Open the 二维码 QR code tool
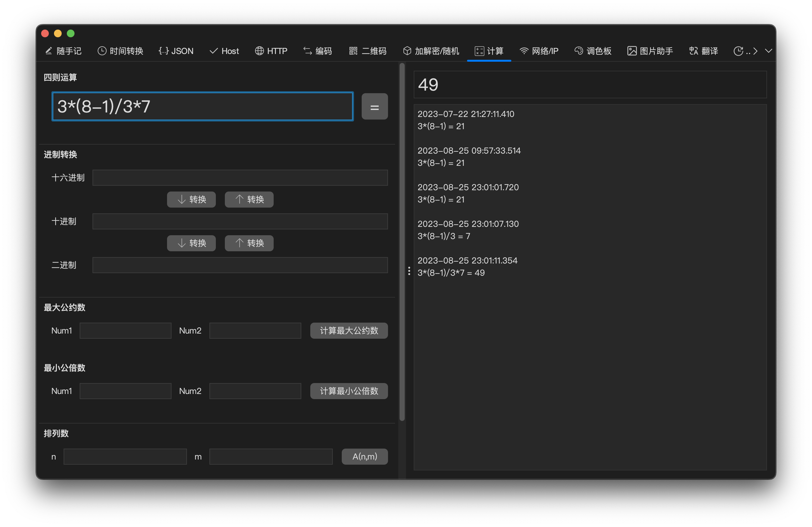 (367, 51)
